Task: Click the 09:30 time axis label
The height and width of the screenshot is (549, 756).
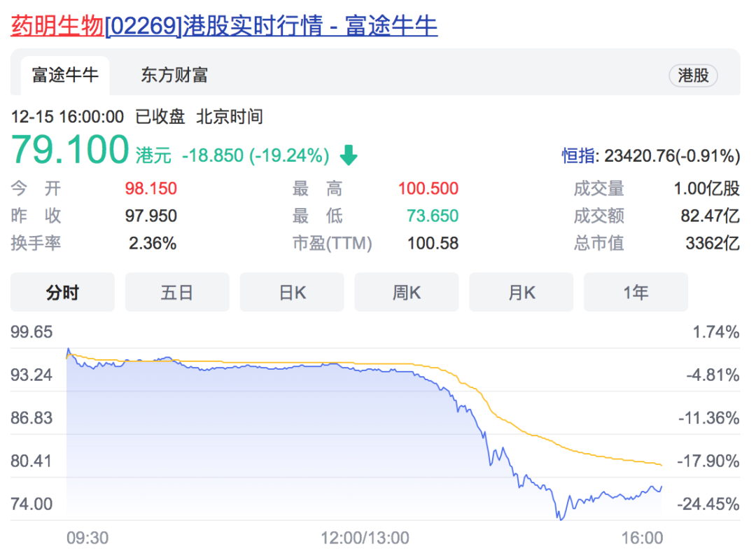Action: pos(87,537)
